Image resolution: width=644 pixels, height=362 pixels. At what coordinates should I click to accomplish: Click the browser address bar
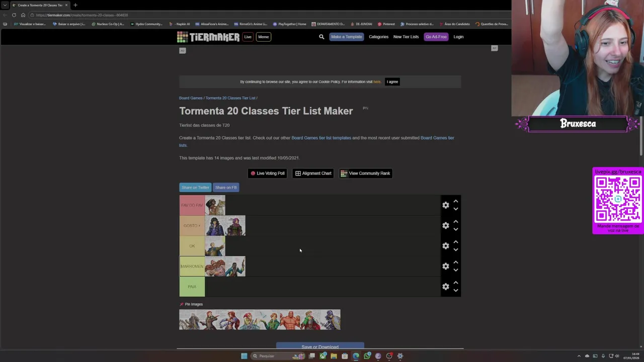(x=267, y=15)
